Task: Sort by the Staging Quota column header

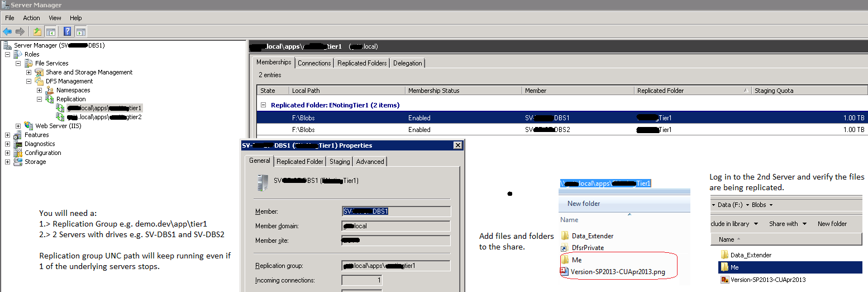Action: pos(809,90)
